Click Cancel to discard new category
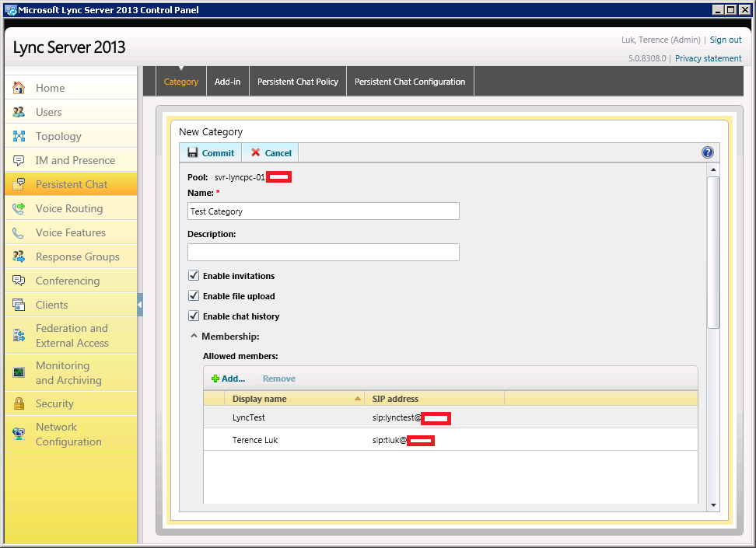The height and width of the screenshot is (548, 756). 271,153
